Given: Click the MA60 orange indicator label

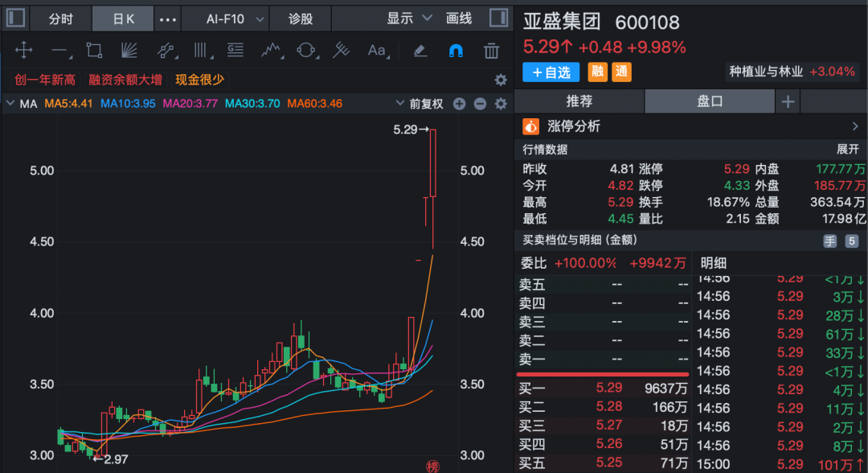Looking at the screenshot, I should [x=315, y=104].
